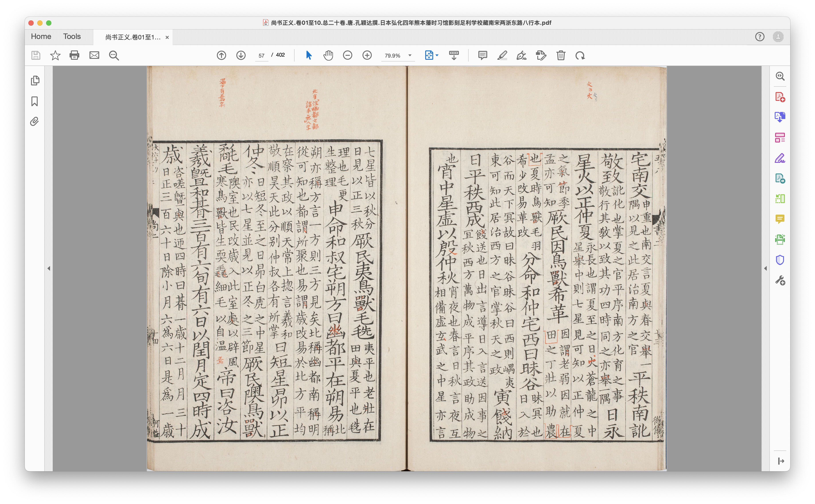Go to next page using down arrow
815x504 pixels.
(241, 55)
